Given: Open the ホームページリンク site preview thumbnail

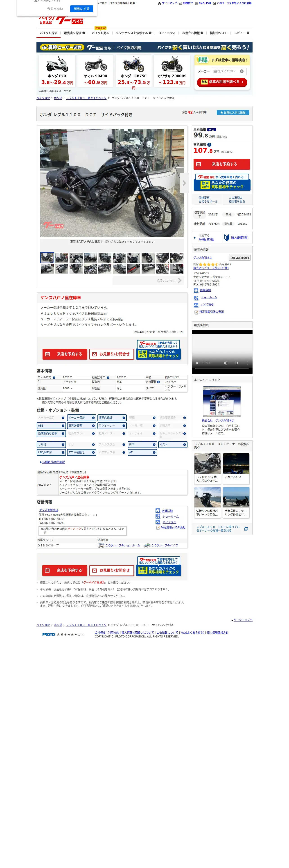Looking at the screenshot, I should 222,401.
